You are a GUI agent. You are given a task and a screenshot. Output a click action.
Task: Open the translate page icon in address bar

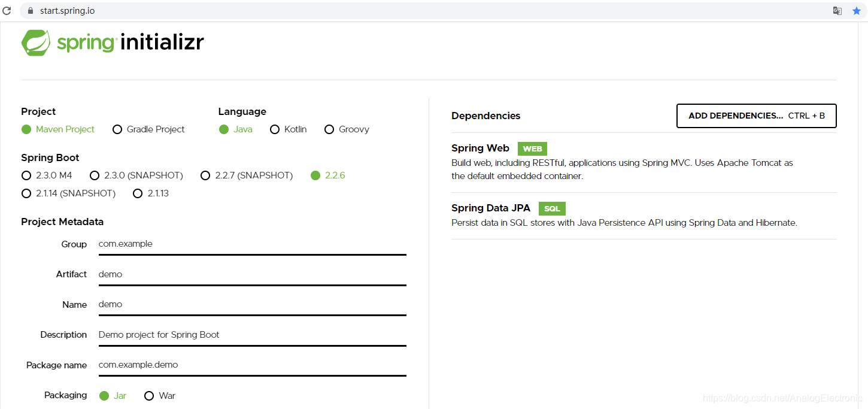tap(837, 11)
